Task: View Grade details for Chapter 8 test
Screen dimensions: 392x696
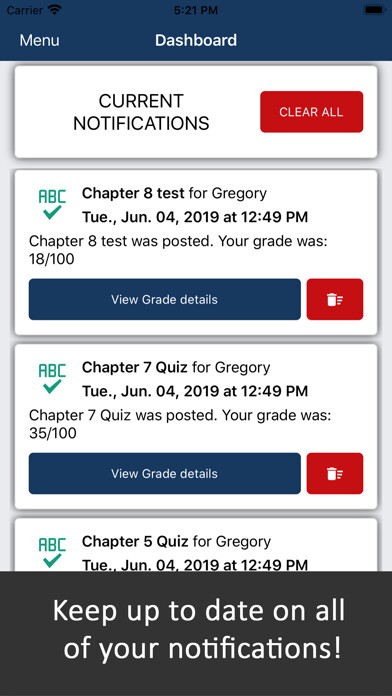Action: pos(165,299)
